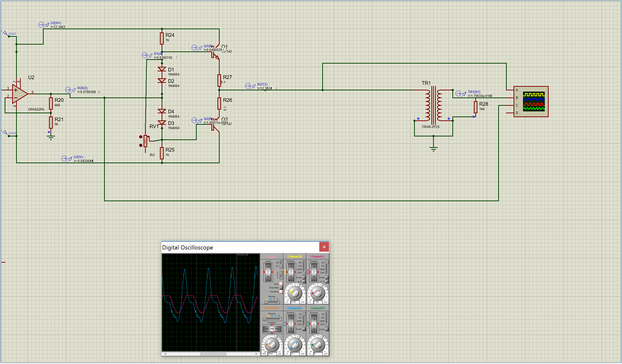Toggle Invert for Channel C
This screenshot has width=622, height=364.
[327, 278]
